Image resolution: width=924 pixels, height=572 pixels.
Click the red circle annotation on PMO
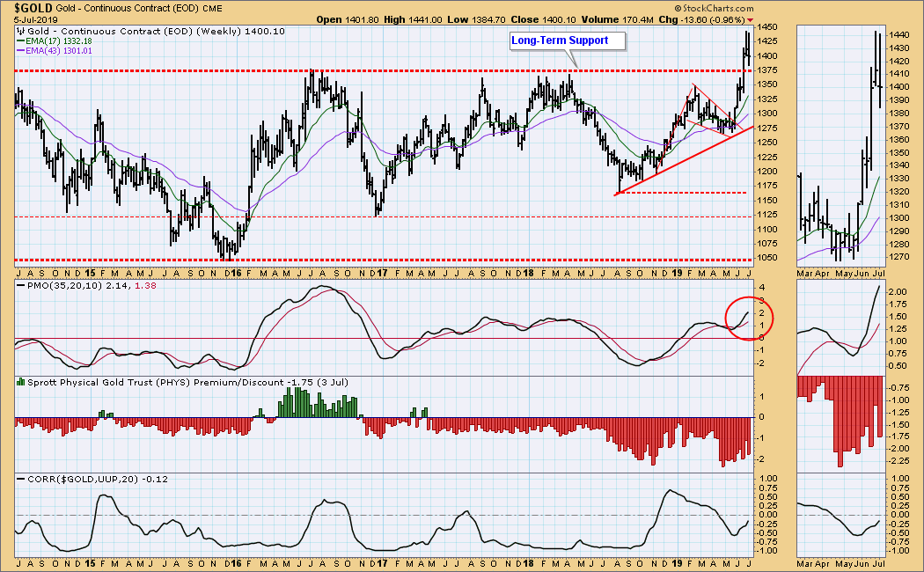[747, 317]
